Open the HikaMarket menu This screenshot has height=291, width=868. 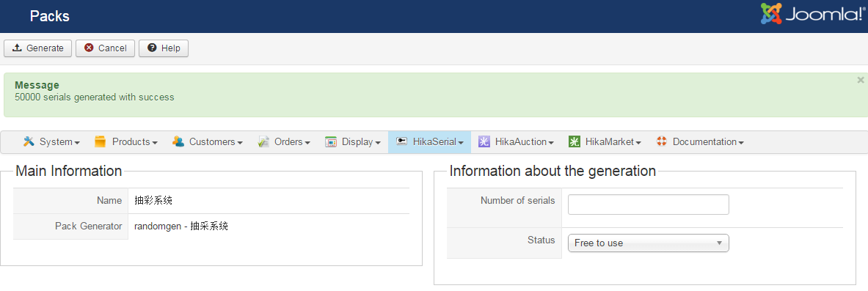pyautogui.click(x=605, y=142)
